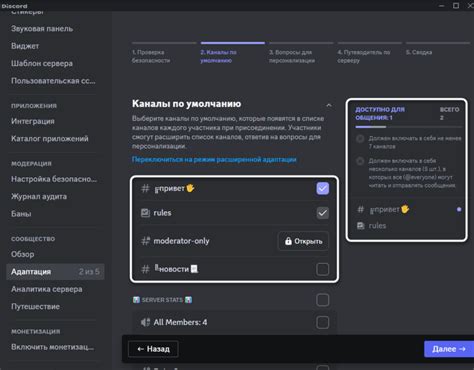This screenshot has height=370, width=474.
Task: Click the hash icon beside новости channel
Action: point(145,269)
